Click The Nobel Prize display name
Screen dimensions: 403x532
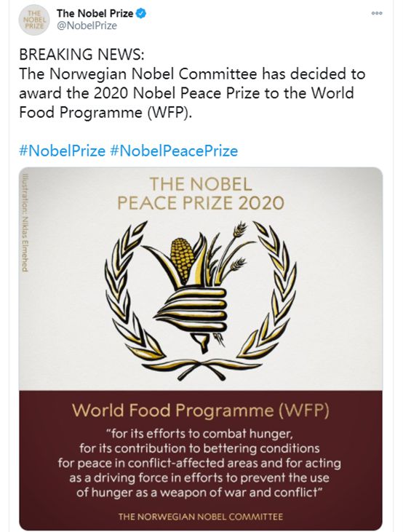[x=95, y=14]
